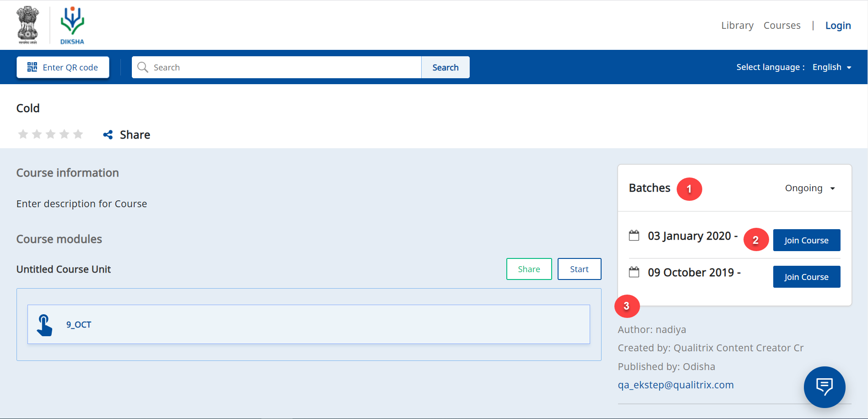Image resolution: width=868 pixels, height=419 pixels.
Task: Rate the course three stars
Action: tap(51, 134)
